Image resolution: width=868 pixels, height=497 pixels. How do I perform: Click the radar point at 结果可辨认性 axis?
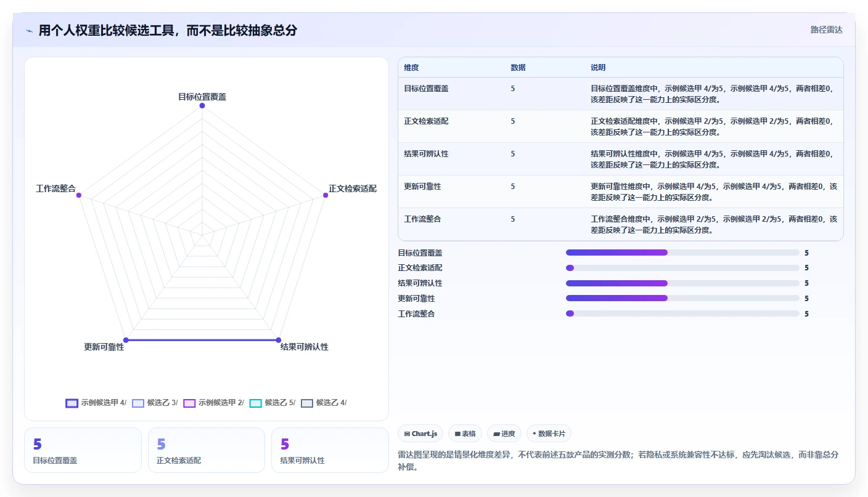tap(278, 340)
